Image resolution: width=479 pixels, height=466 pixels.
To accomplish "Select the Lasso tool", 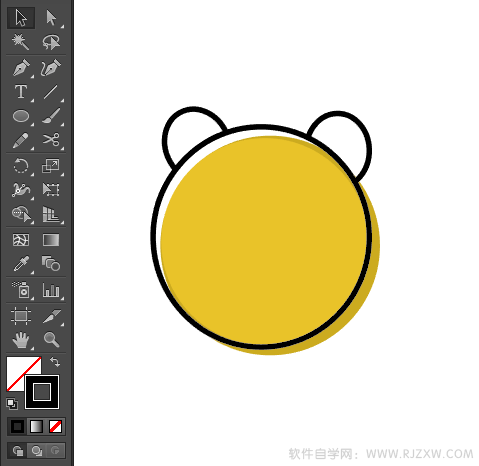I will (x=51, y=42).
